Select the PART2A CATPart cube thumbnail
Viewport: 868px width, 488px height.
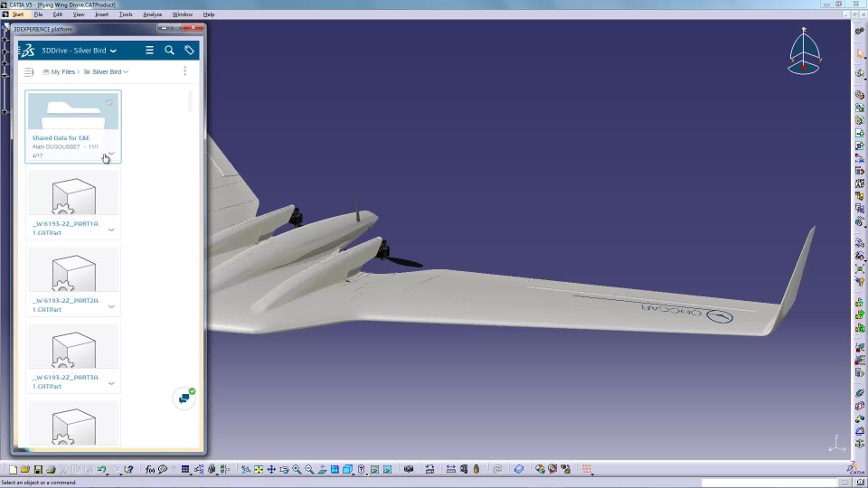point(73,272)
